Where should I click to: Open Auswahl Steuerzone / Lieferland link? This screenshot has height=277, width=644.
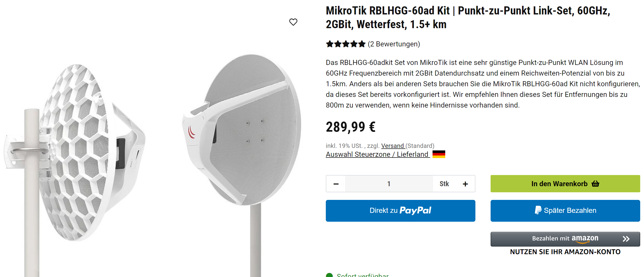[377, 154]
